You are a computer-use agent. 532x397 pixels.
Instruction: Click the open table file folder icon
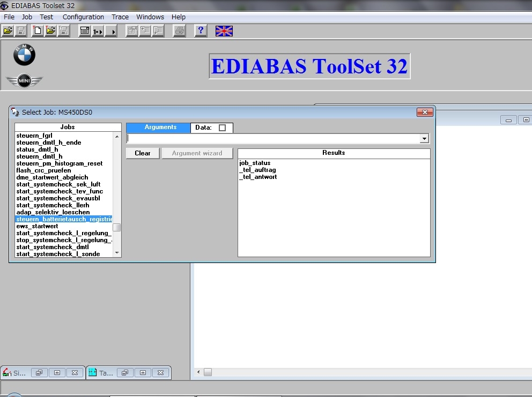point(50,31)
